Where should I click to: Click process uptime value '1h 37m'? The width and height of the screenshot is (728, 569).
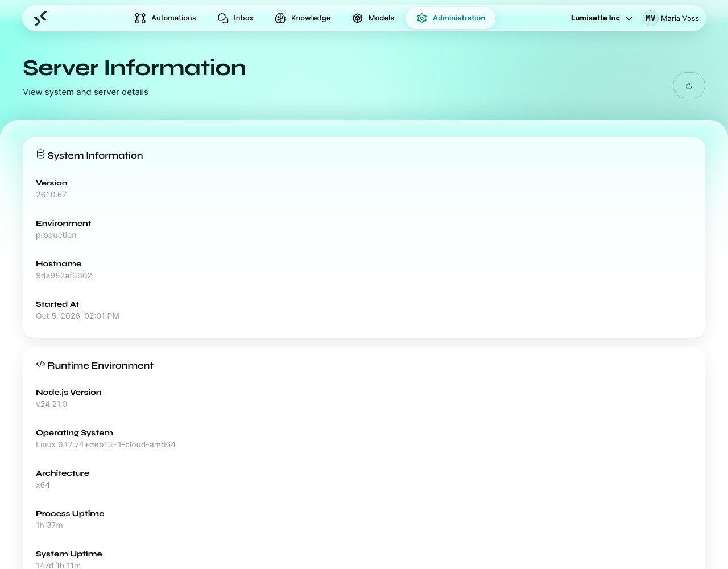coord(49,525)
